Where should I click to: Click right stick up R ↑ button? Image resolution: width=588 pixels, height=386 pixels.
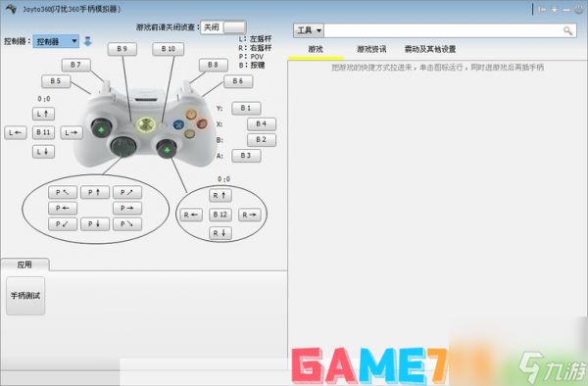point(220,196)
